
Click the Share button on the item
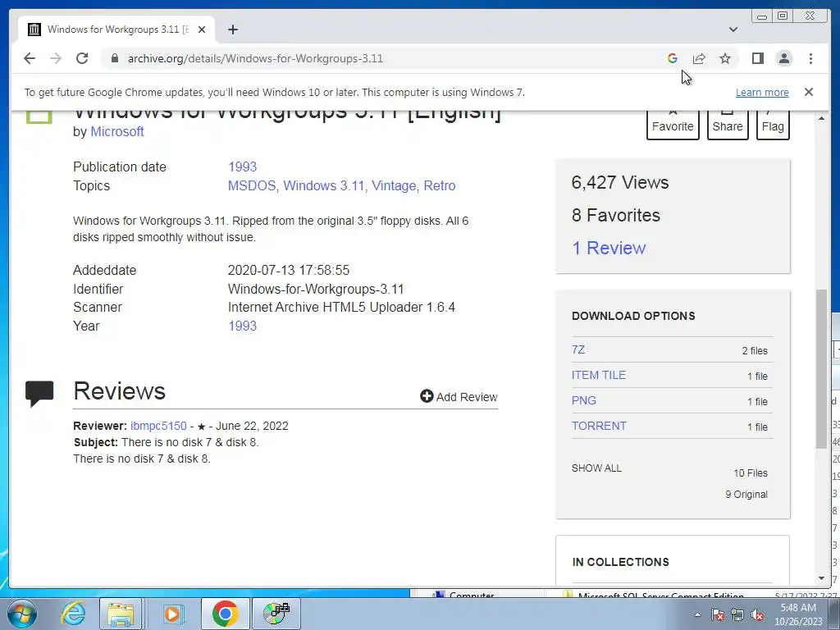click(728, 125)
